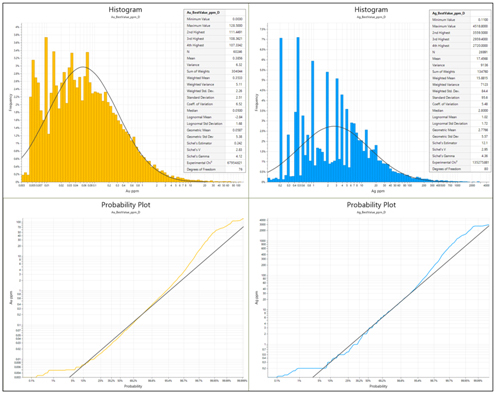Select 'Degrees of Freedom' row in Au table
The image size is (496, 394).
click(215, 169)
